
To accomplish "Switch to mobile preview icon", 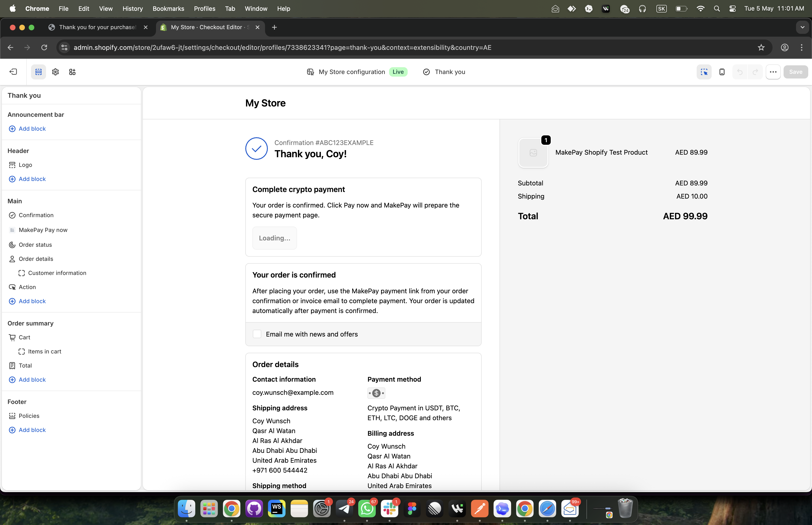I will tap(722, 72).
